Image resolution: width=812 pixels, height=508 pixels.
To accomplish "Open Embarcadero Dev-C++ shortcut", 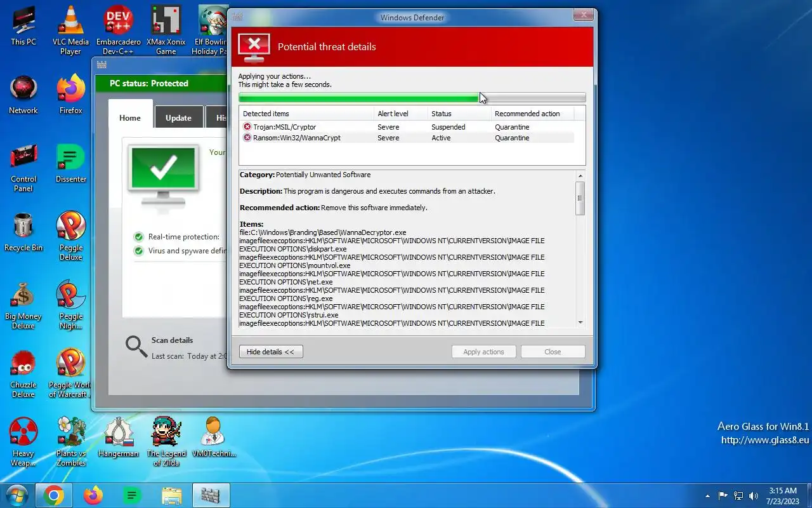I will pyautogui.click(x=119, y=30).
